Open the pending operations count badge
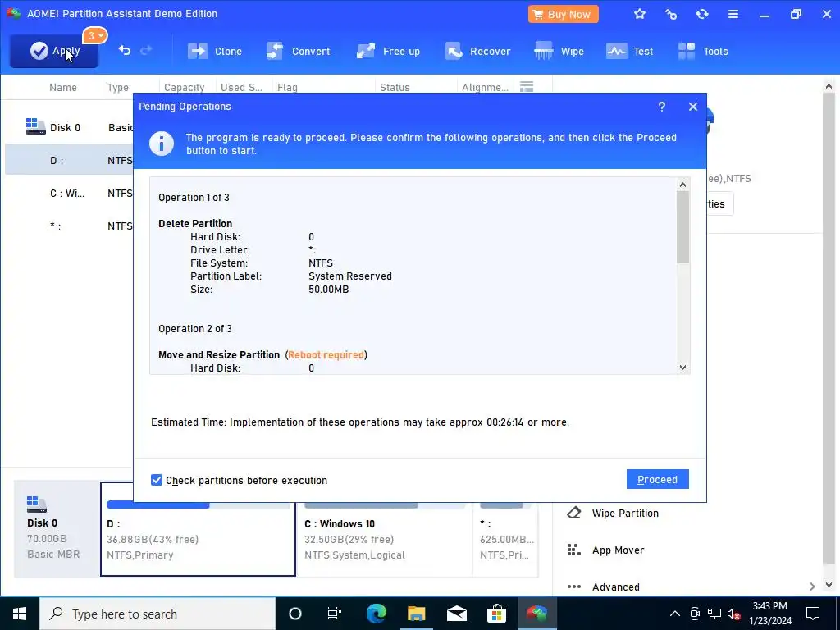 coord(95,36)
